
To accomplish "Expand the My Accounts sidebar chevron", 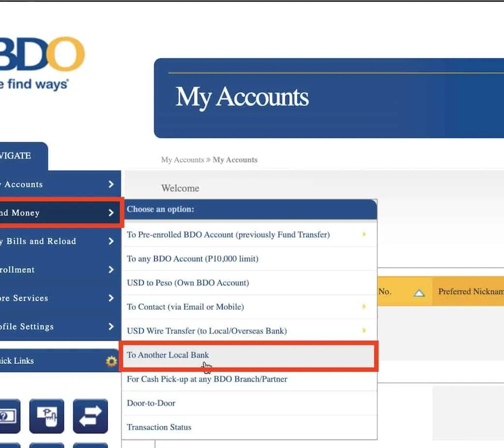I will coord(111,184).
